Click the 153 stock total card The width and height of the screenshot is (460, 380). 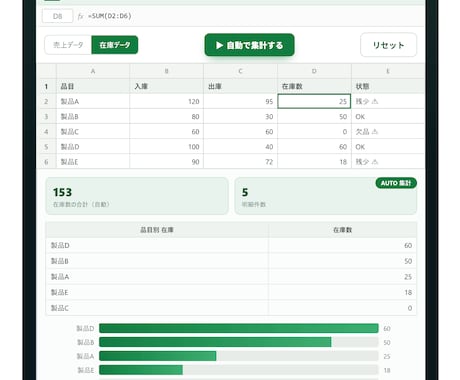pos(137,196)
